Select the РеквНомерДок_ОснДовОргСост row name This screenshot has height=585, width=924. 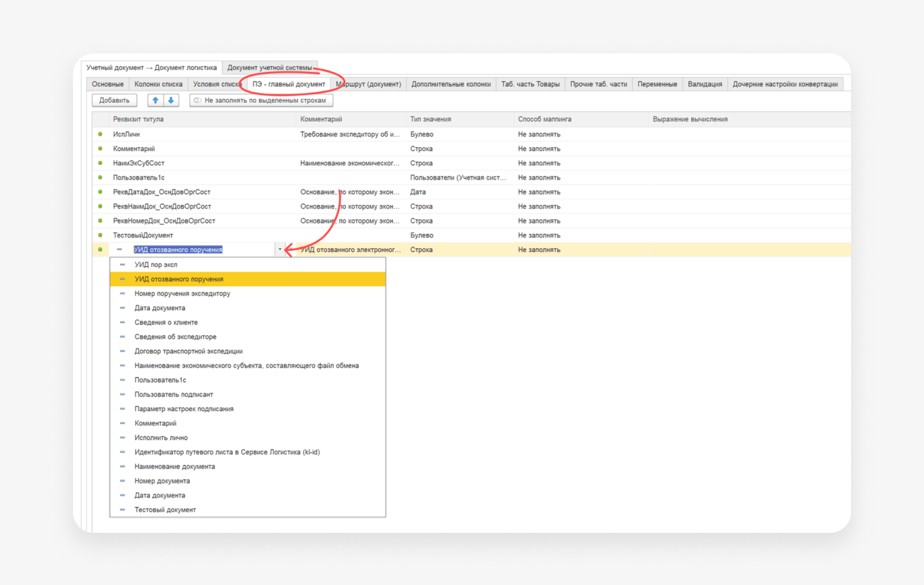pos(203,221)
